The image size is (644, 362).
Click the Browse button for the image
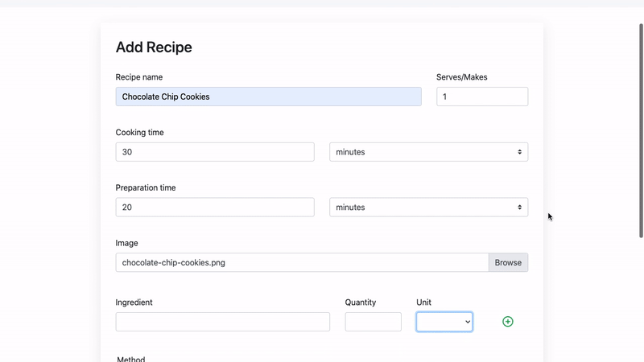pyautogui.click(x=508, y=262)
